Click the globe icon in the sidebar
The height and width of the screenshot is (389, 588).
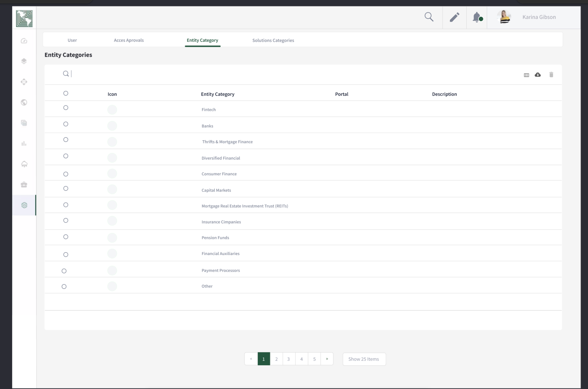coord(24,102)
